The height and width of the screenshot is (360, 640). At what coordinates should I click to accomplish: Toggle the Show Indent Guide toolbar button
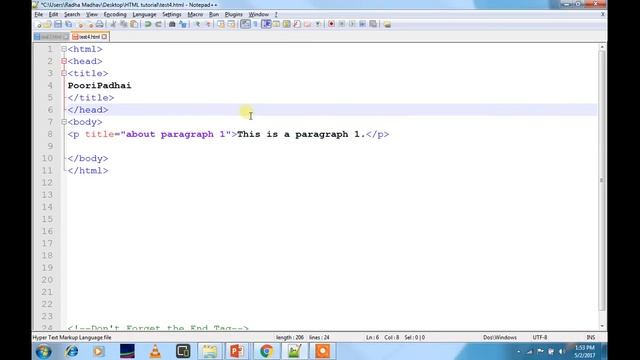[266, 24]
